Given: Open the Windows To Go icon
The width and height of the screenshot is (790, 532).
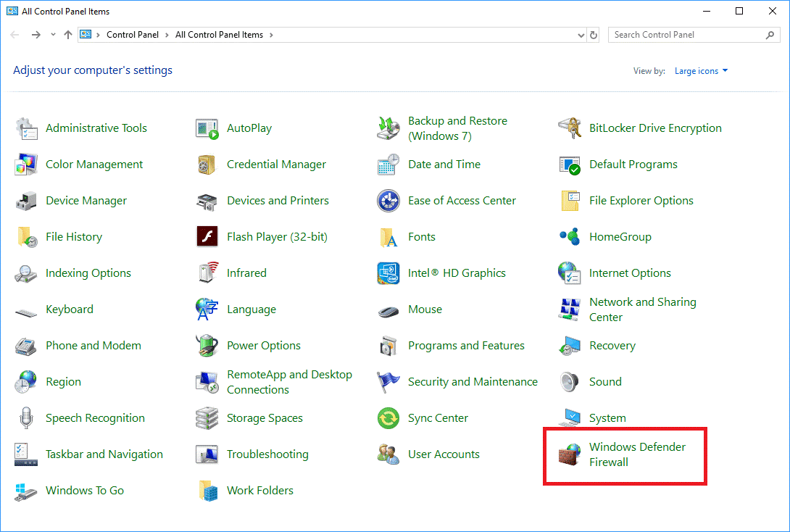Looking at the screenshot, I should click(26, 491).
